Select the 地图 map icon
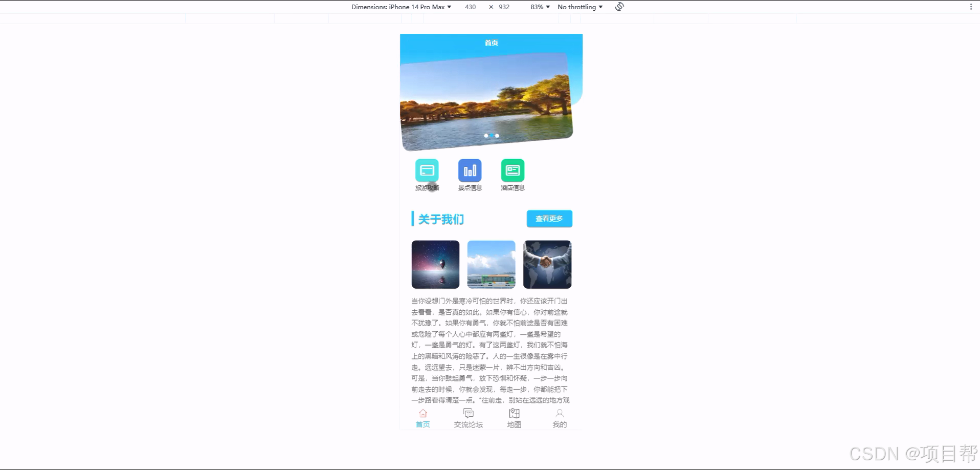 tap(514, 413)
